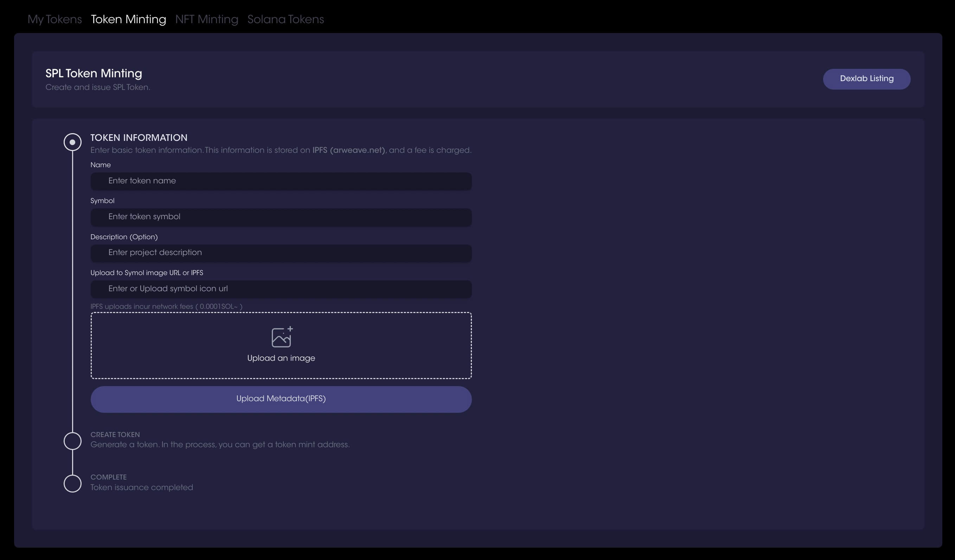Click the Name field label
The image size is (955, 560).
101,165
